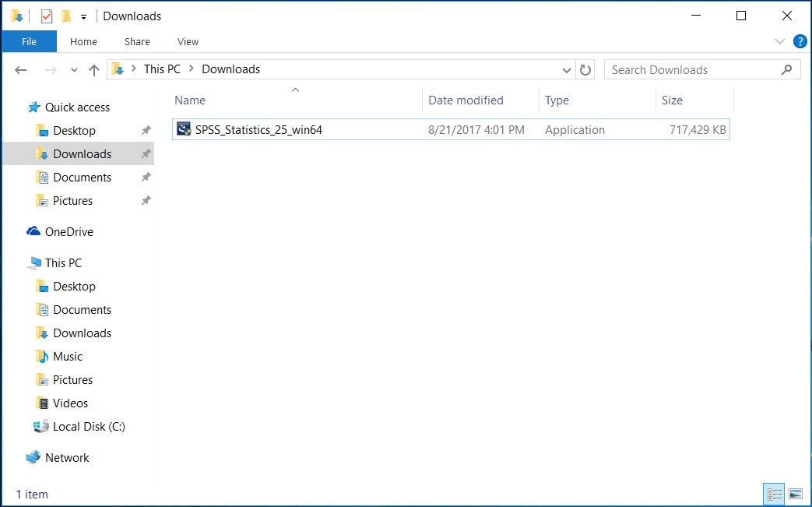Switch to large icons view
The height and width of the screenshot is (507, 812).
pos(795,494)
